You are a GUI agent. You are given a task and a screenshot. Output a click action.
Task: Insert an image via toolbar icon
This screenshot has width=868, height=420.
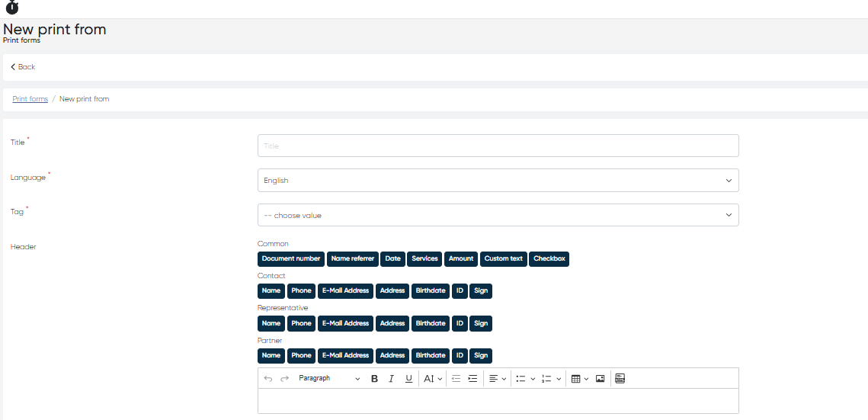pos(600,379)
